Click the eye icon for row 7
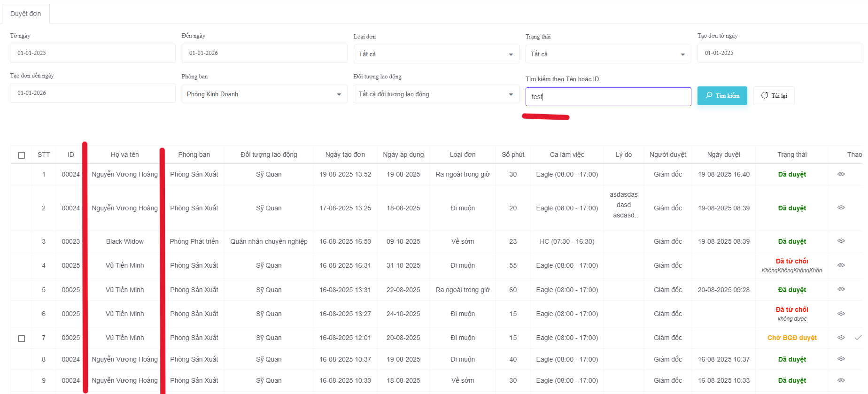This screenshot has width=868, height=394. pos(841,338)
